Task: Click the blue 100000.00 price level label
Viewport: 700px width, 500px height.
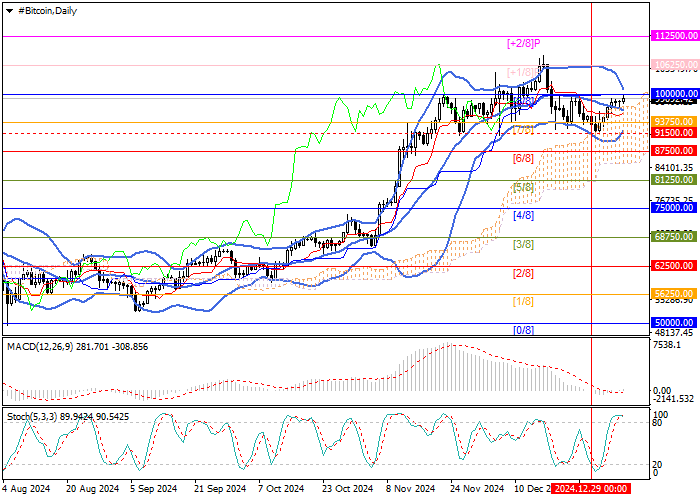Action: 674,95
